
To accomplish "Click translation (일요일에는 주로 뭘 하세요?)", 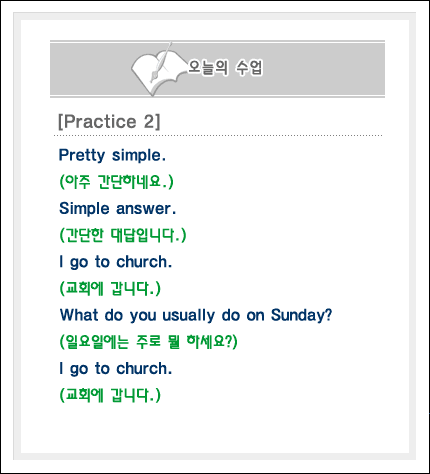I will click(x=148, y=342).
